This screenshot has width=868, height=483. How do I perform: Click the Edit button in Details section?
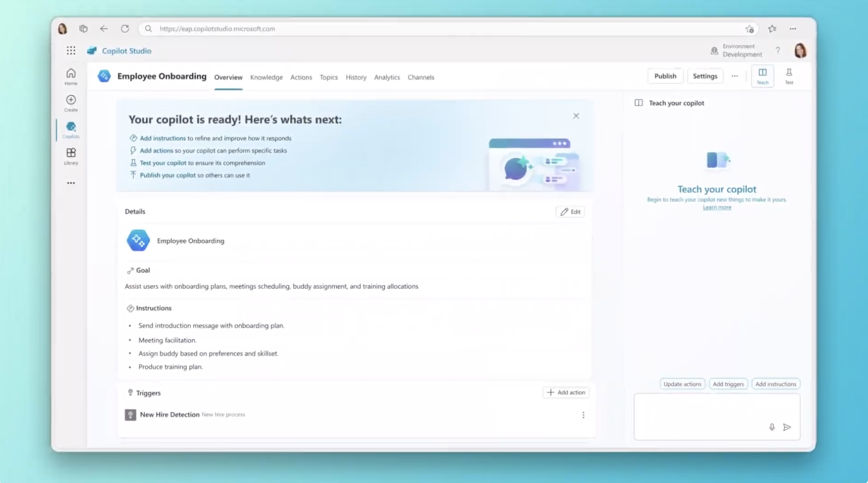point(570,212)
